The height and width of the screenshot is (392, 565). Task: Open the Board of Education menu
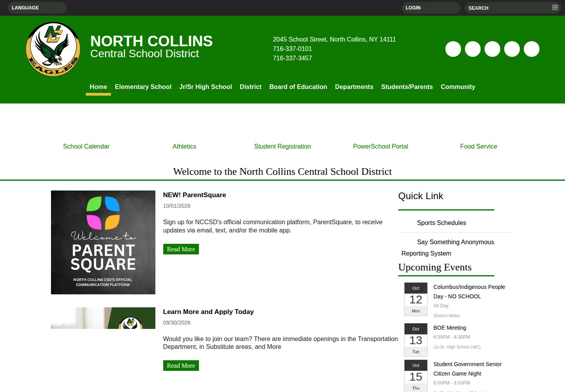click(x=298, y=87)
